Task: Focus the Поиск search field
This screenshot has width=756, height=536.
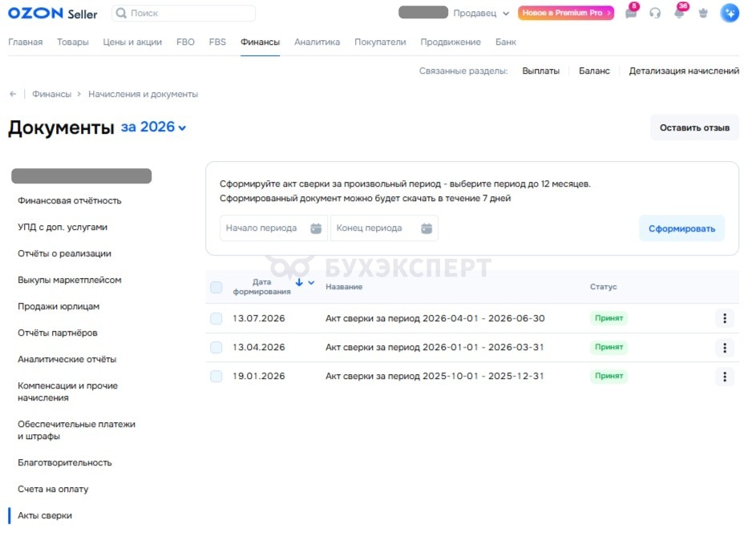Action: [x=184, y=13]
